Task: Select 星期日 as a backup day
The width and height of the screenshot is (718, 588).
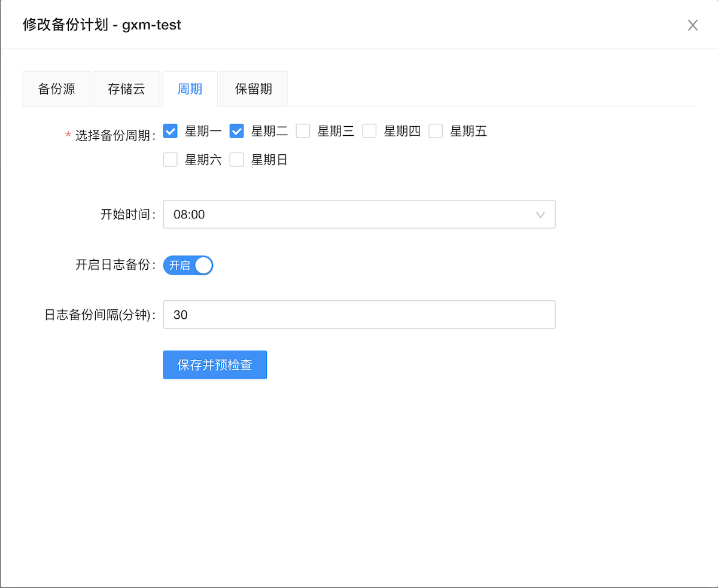Action: point(236,159)
